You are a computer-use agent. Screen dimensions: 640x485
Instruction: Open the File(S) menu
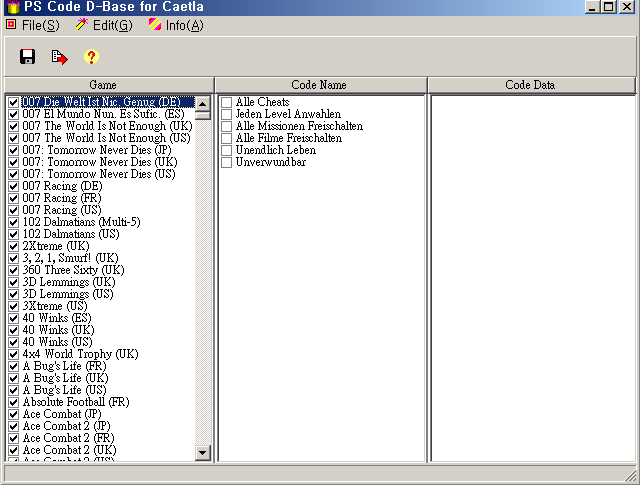pos(33,25)
